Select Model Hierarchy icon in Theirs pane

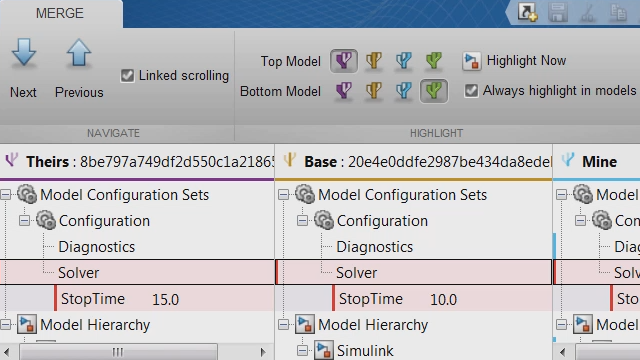click(x=27, y=324)
